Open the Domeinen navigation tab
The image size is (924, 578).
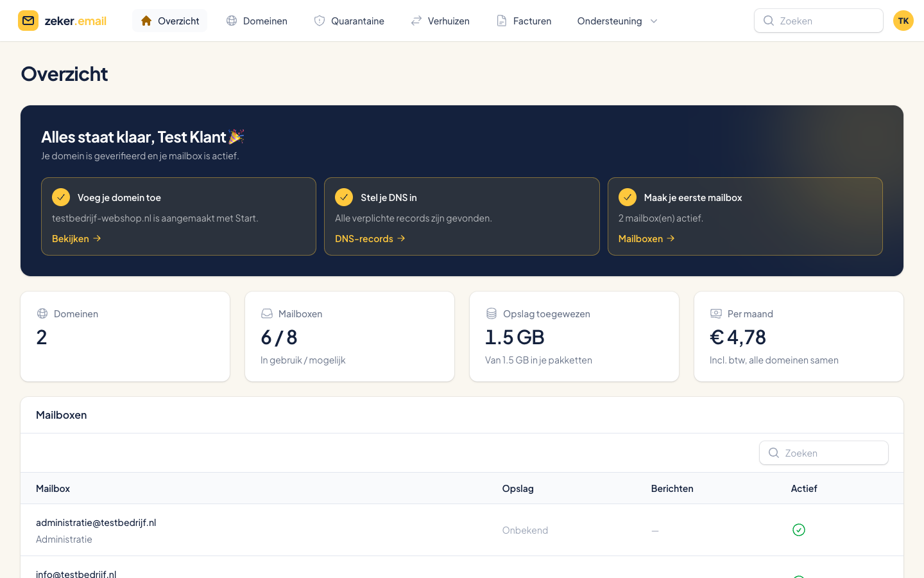point(257,21)
